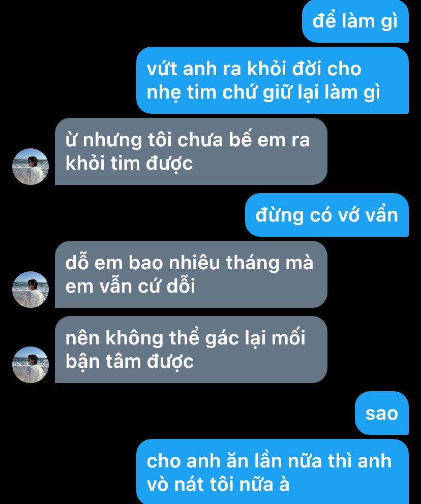This screenshot has width=421, height=504.
Task: Tap the avatar beside 'khỏi tim được' message
Action: point(31,167)
